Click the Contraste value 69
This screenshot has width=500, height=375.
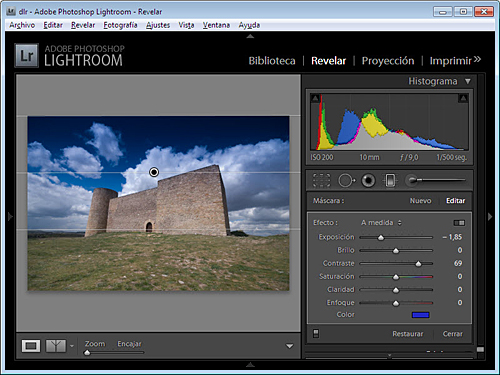click(x=458, y=263)
